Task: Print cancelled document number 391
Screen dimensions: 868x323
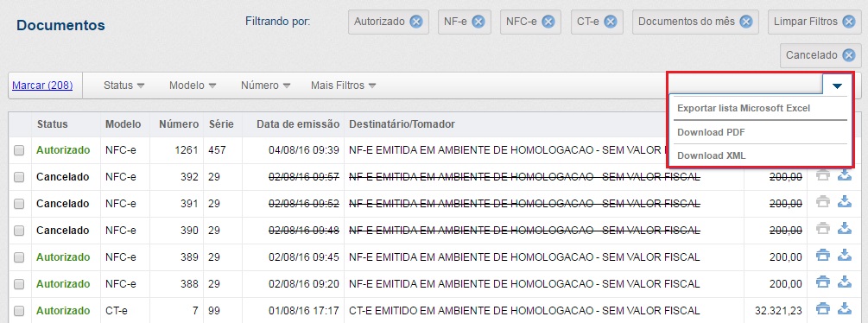Action: click(823, 202)
